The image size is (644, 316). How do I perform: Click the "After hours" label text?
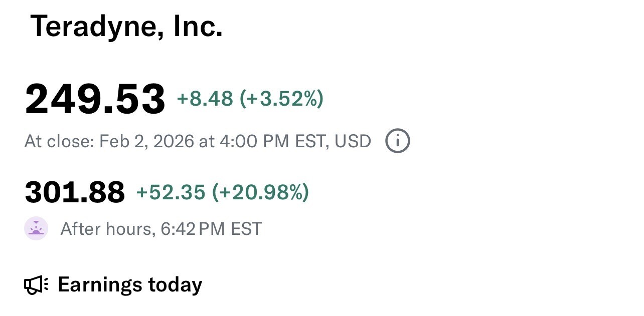[x=105, y=229]
